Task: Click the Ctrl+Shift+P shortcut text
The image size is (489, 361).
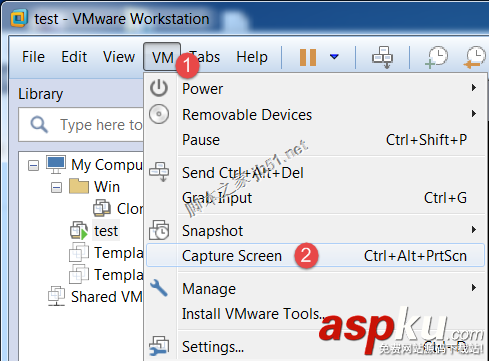Action: point(426,140)
